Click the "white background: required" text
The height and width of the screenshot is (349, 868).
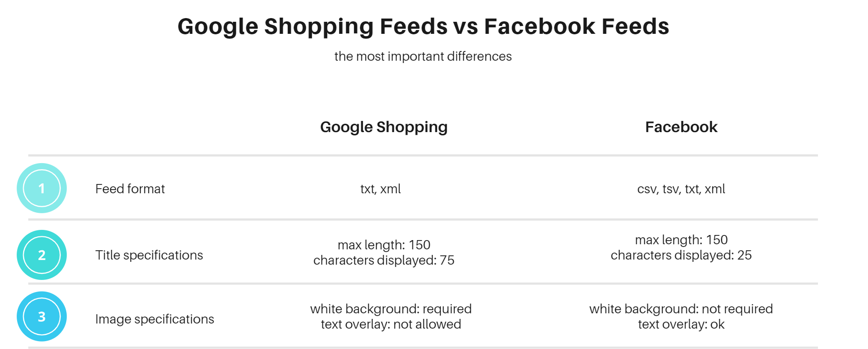coord(391,309)
